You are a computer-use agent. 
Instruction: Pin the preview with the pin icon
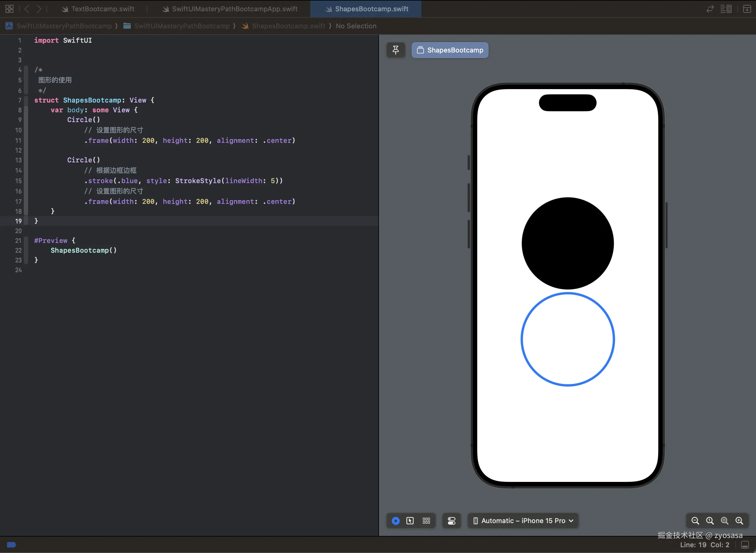click(395, 50)
